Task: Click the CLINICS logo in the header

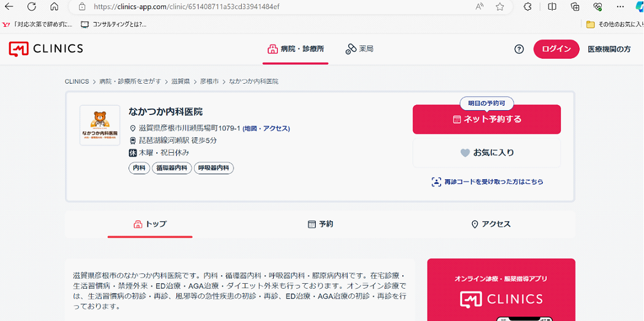Action: tap(46, 49)
